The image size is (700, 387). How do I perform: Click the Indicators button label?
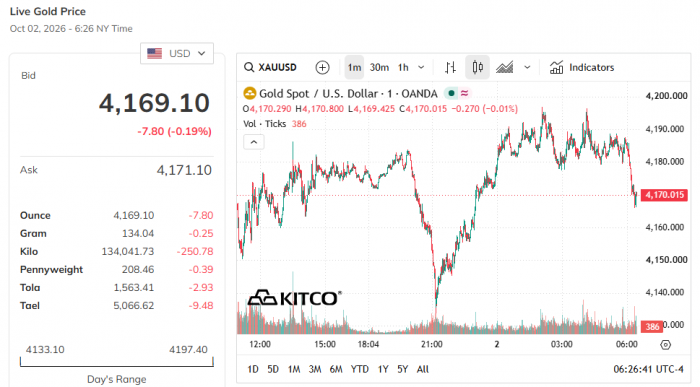coord(592,67)
